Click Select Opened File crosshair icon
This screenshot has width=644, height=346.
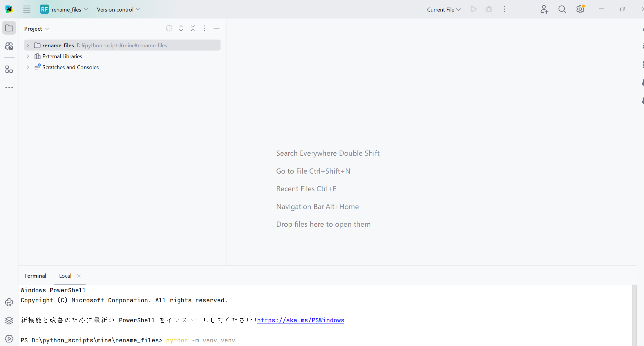169,28
